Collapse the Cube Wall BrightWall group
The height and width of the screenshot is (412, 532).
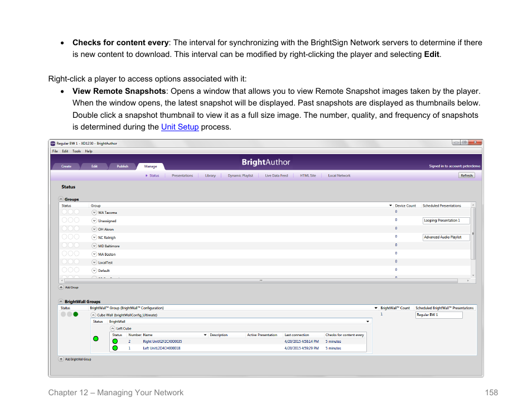pyautogui.click(x=93, y=315)
